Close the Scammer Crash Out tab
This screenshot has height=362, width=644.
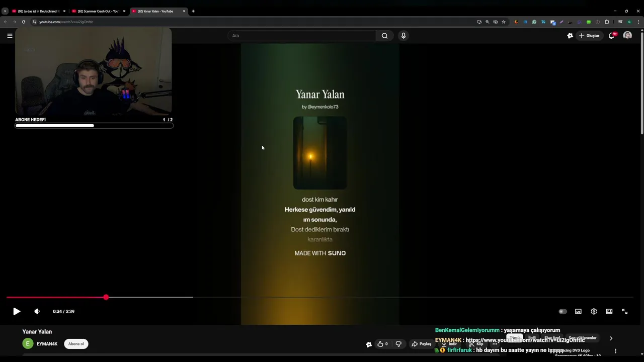pyautogui.click(x=124, y=11)
